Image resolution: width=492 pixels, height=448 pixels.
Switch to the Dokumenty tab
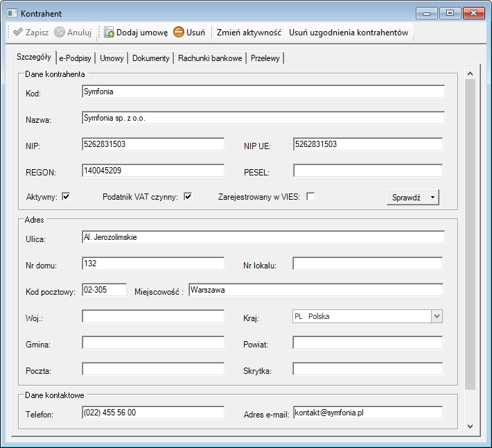(151, 58)
